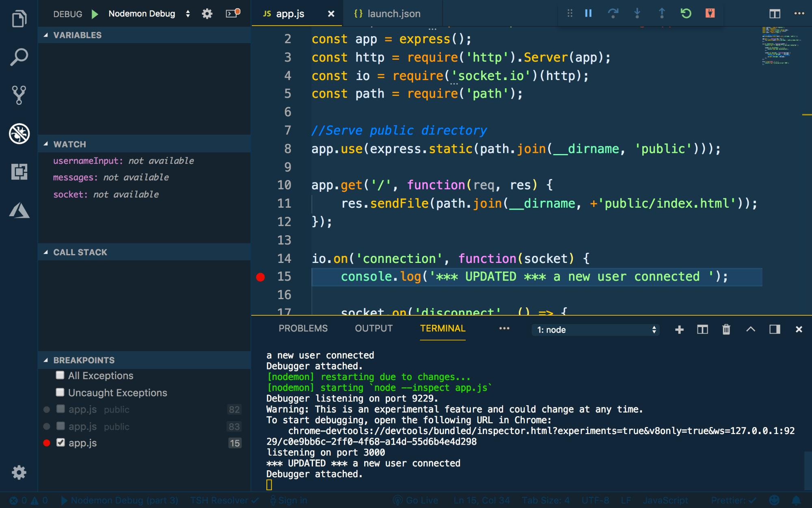Open the terminal selector '1: node' dropdown
This screenshot has height=508, width=812.
tap(596, 330)
